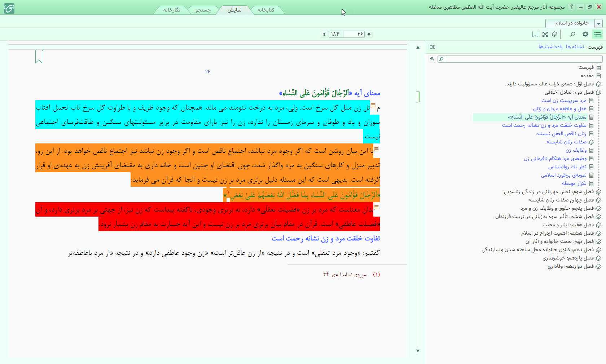Collapse the 'فصل دوم: تعادل اخلاقی' chapter
Image resolution: width=606 pixels, height=364 pixels.
tap(598, 92)
